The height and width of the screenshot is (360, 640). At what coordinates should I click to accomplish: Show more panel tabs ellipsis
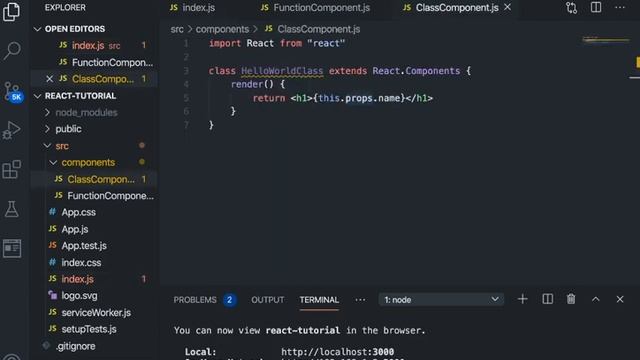360,300
